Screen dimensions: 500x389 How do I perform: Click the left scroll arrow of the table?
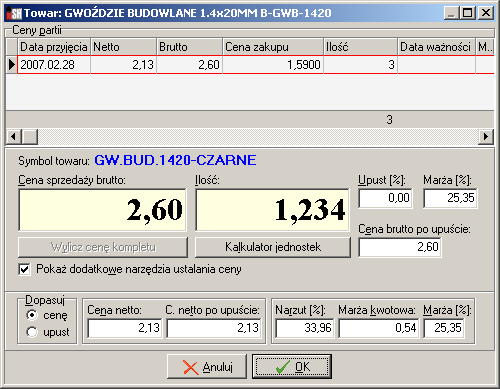pyautogui.click(x=14, y=137)
